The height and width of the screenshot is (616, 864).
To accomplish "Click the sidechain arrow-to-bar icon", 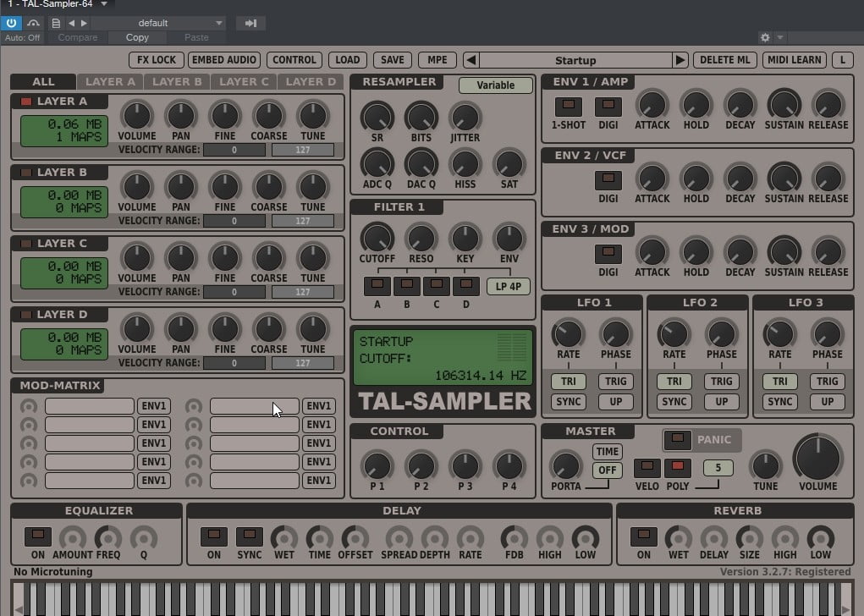I will pos(250,23).
